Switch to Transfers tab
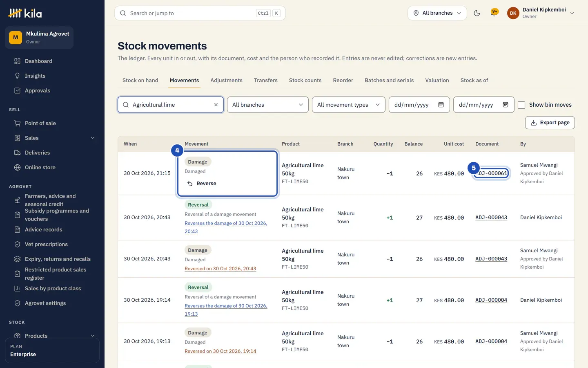Viewport: 588px width, 368px height. point(266,81)
